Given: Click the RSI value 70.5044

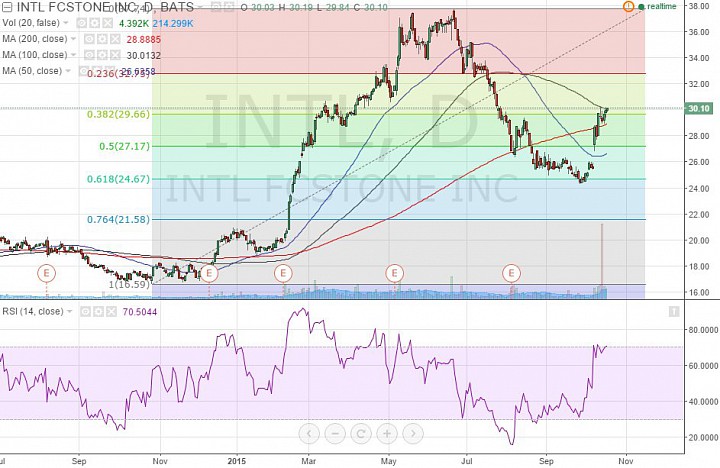Looking at the screenshot, I should [140, 312].
